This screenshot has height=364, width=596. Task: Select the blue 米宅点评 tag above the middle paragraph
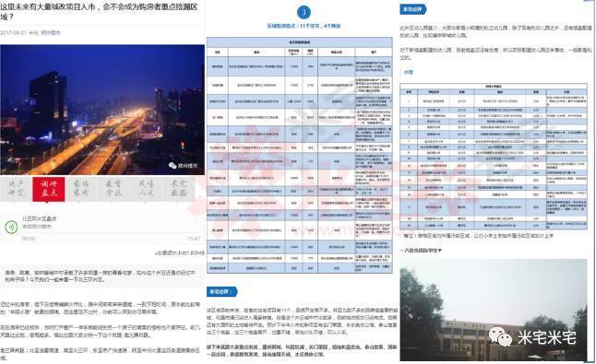click(222, 291)
